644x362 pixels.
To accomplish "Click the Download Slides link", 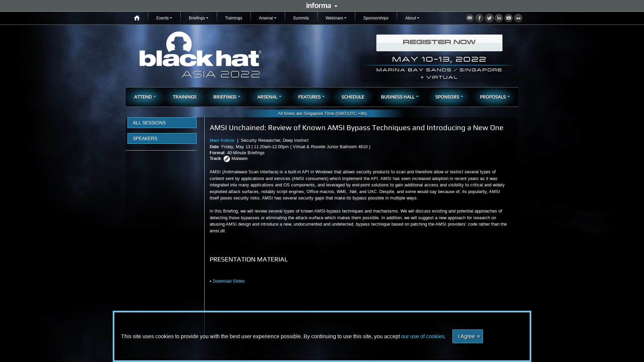I will 228,281.
